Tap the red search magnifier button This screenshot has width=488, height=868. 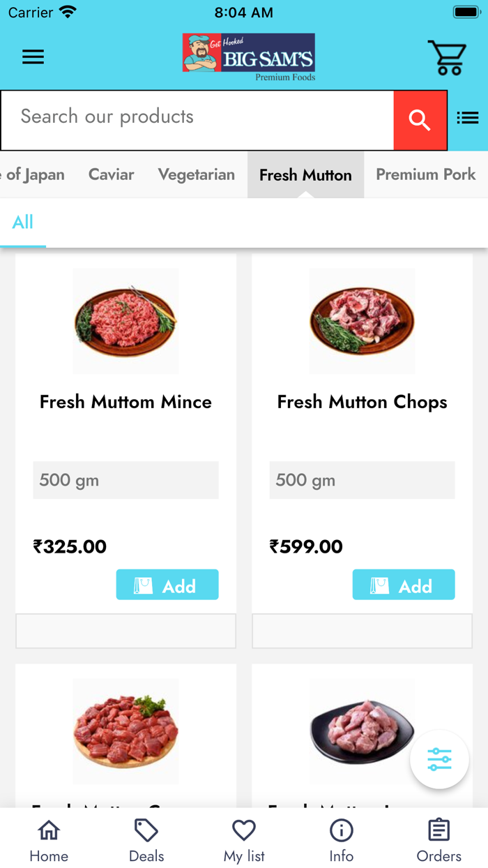[x=420, y=120]
